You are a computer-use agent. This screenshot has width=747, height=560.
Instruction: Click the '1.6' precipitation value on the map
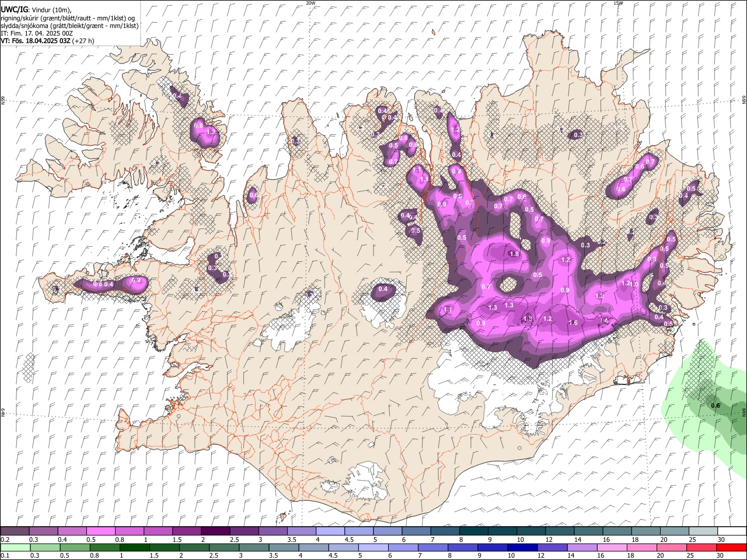tap(573, 323)
